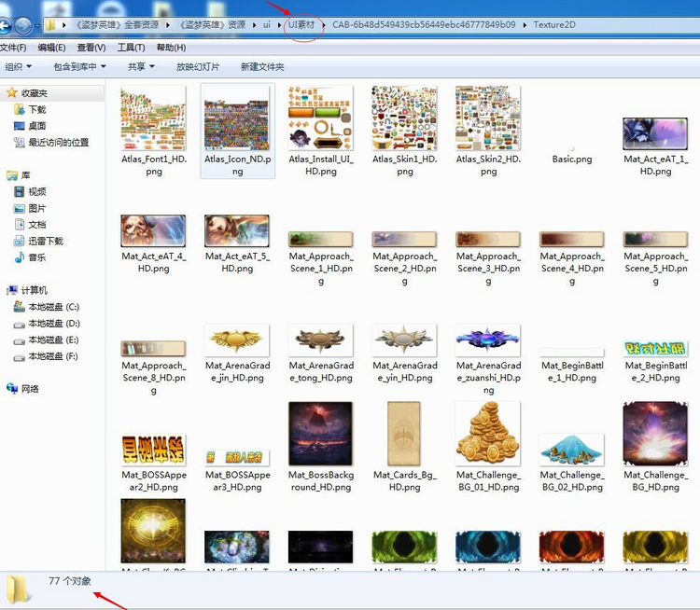Select Atlas_Skin1_HD.png thumbnail

pos(404,118)
